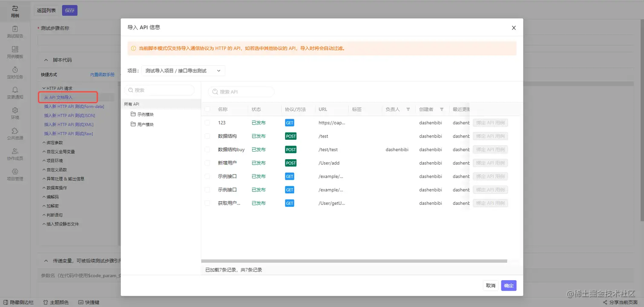This screenshot has height=307, width=644.
Task: Click the /User/add URL cell
Action: click(x=329, y=163)
